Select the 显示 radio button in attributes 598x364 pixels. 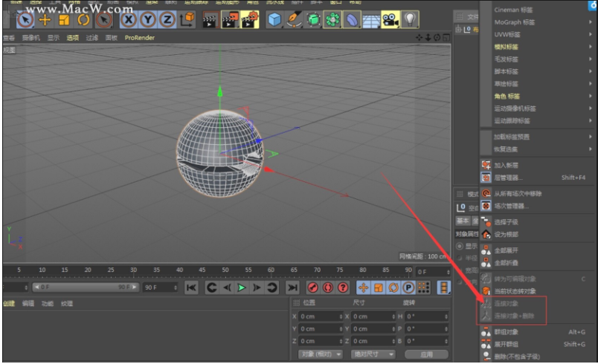[x=460, y=246]
